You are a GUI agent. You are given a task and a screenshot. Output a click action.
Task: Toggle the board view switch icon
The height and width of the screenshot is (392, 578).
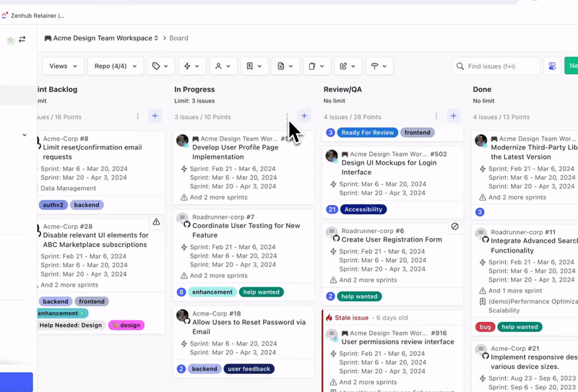point(552,66)
